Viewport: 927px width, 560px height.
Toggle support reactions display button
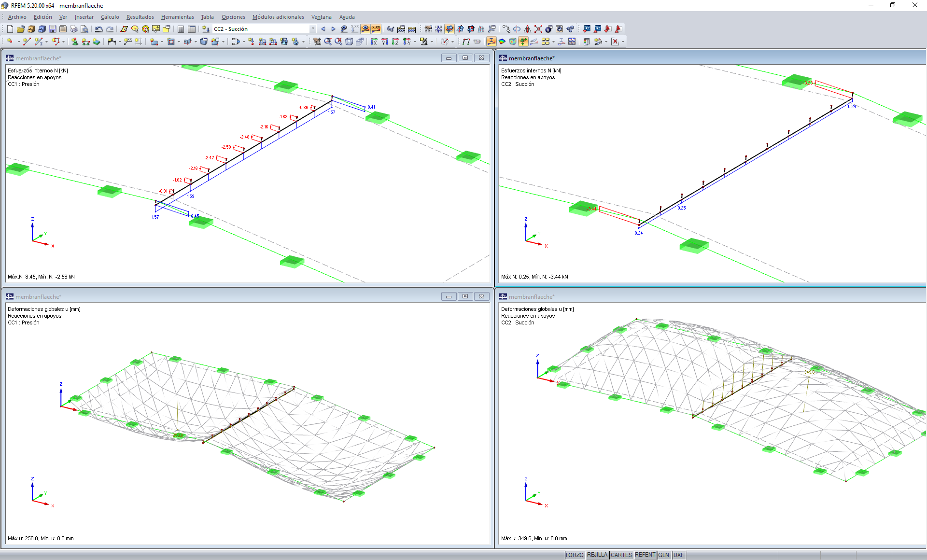tap(523, 42)
